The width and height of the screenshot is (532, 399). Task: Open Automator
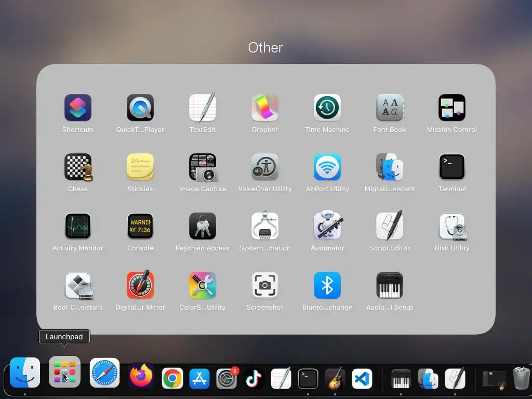tap(328, 225)
